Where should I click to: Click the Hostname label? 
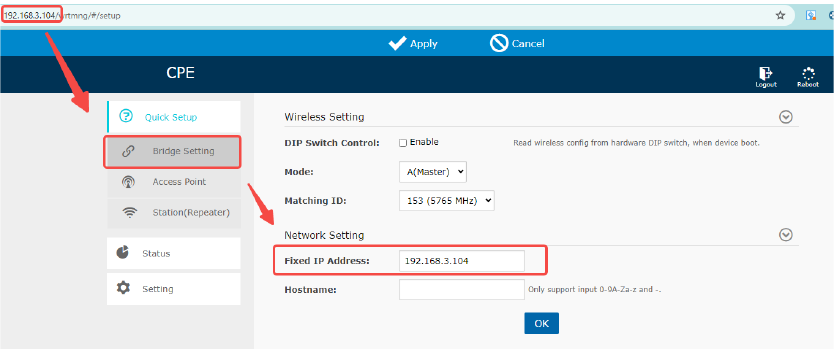click(x=311, y=290)
